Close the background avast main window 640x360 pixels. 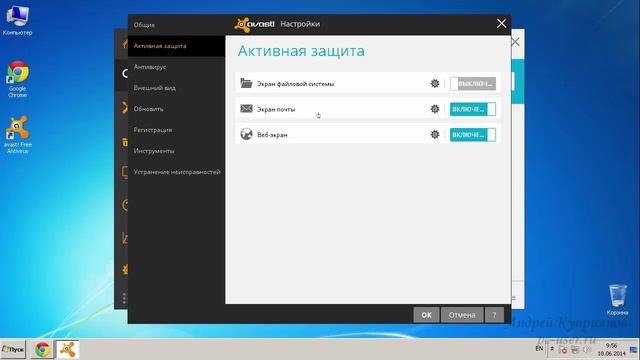point(516,42)
